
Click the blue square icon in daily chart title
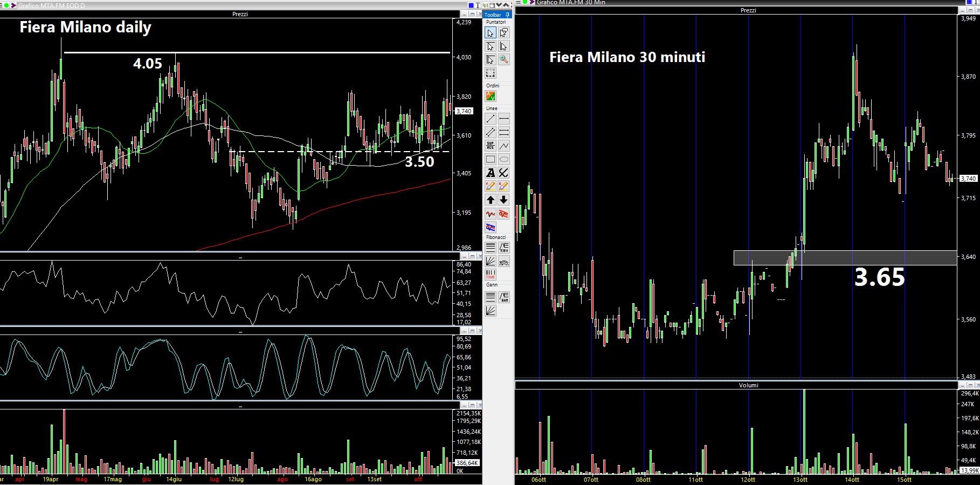tap(471, 5)
